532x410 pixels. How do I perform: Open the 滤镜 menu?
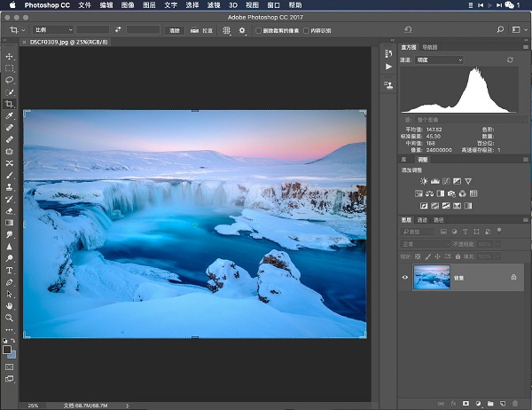coord(213,5)
